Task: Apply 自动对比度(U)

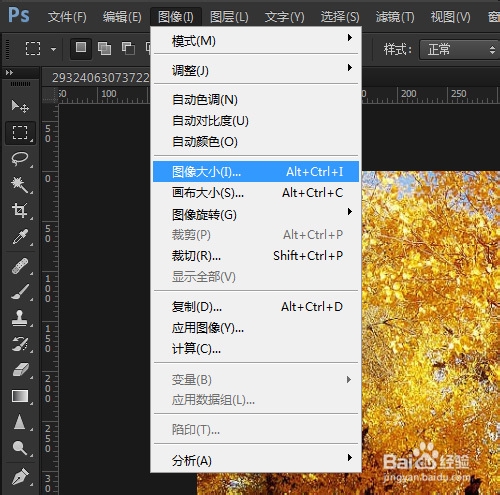Action: coord(256,121)
